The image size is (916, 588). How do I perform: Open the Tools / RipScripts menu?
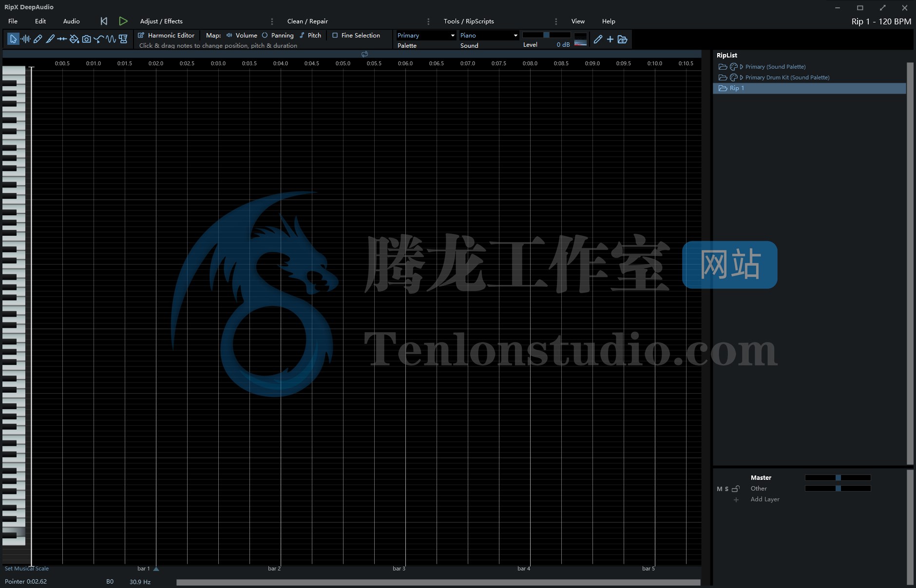coord(469,21)
